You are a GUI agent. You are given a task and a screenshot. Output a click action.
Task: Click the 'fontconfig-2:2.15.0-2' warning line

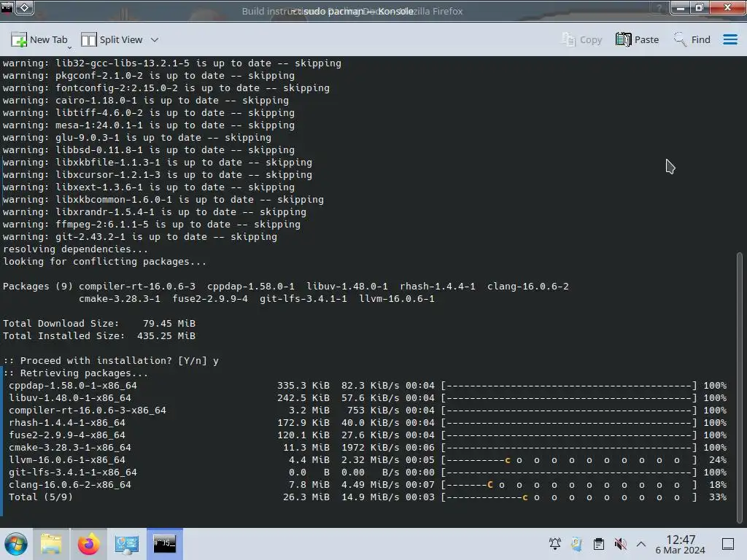click(166, 87)
